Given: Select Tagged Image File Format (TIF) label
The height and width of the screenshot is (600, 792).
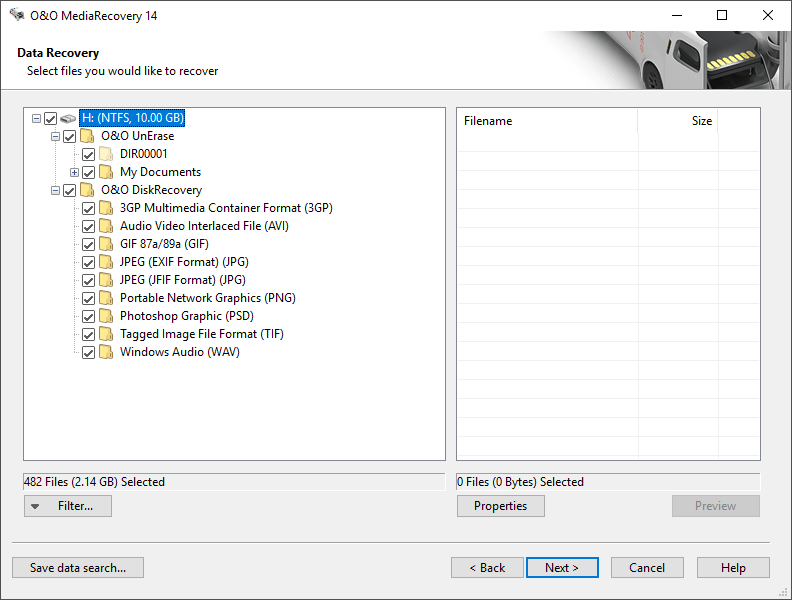Looking at the screenshot, I should pos(202,334).
